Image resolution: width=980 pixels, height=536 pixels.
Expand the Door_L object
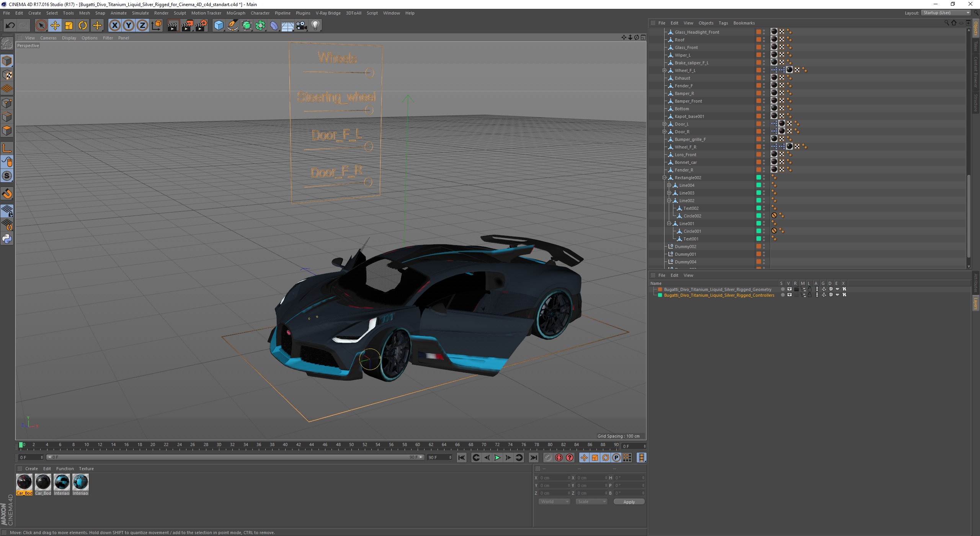(x=665, y=124)
